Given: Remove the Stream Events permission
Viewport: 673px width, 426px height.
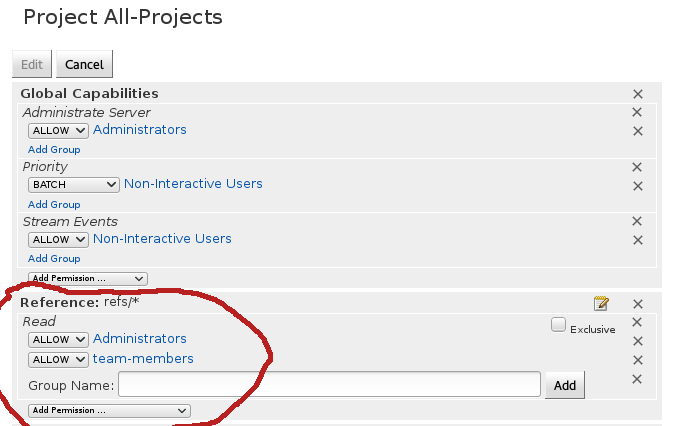Looking at the screenshot, I should [637, 221].
